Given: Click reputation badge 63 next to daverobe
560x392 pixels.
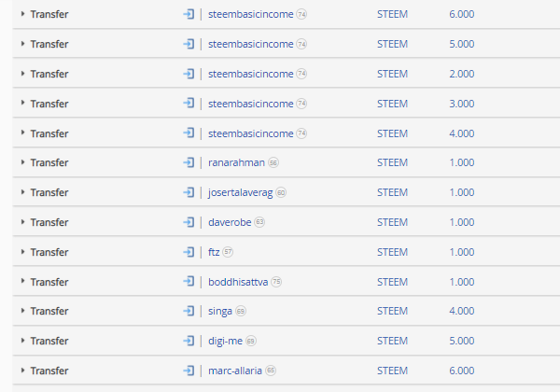Looking at the screenshot, I should pos(259,222).
